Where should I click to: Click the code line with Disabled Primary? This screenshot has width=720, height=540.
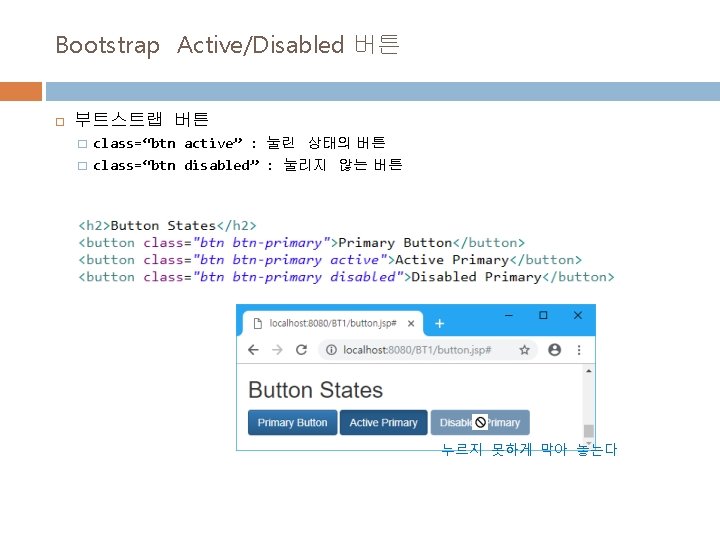pyautogui.click(x=346, y=277)
